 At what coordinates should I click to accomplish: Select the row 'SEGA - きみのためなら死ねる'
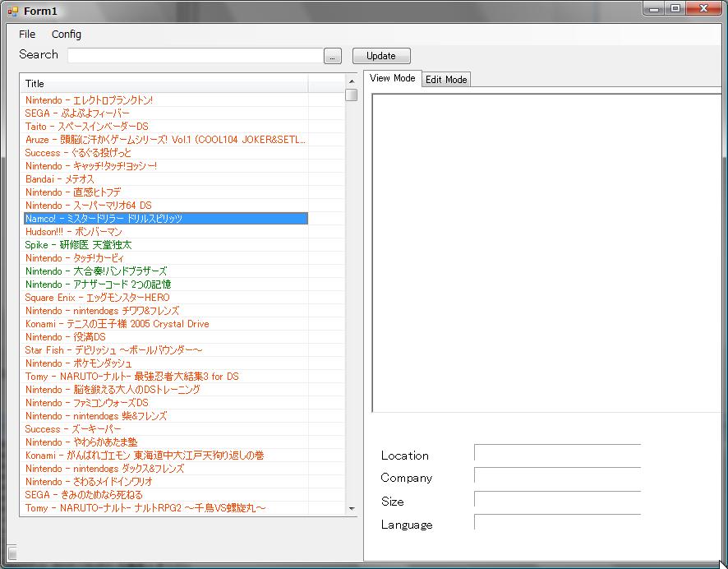pos(166,495)
